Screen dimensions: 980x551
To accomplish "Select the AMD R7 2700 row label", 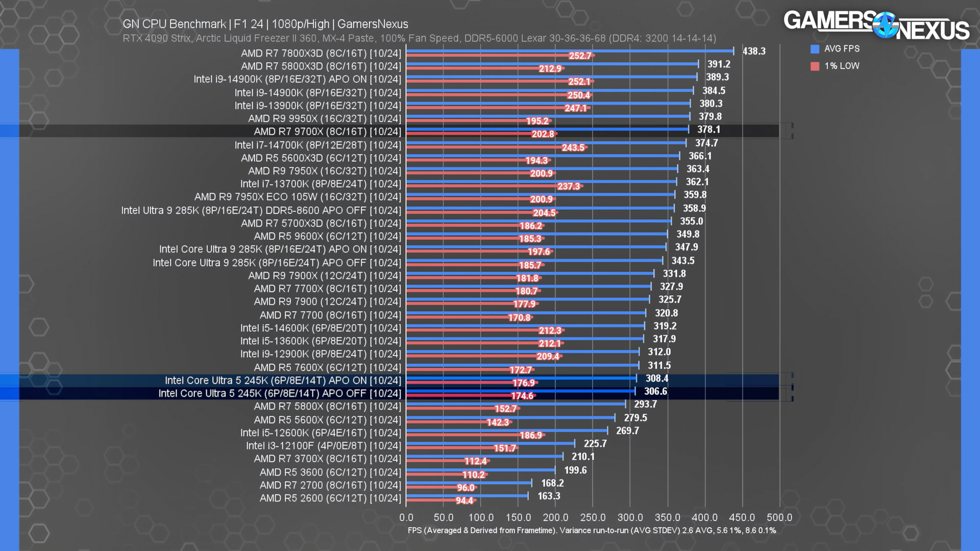I will pyautogui.click(x=331, y=485).
